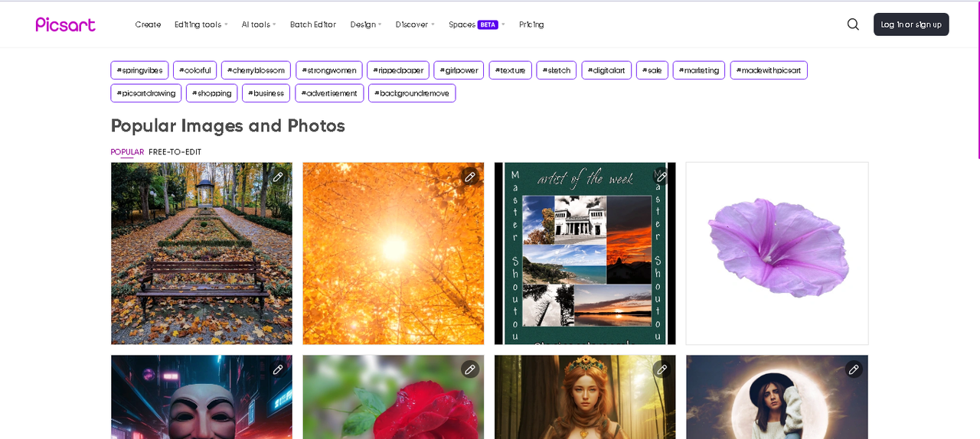Switch to the POPULAR tab
Screen dimensions: 980x439
pos(127,152)
